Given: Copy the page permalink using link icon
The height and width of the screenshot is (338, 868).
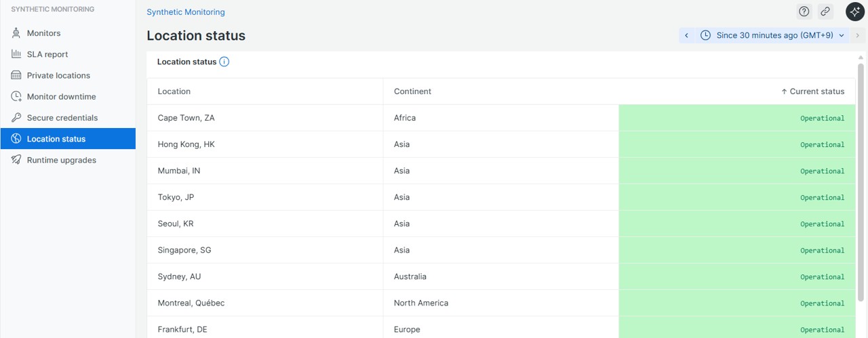Looking at the screenshot, I should coord(825,12).
